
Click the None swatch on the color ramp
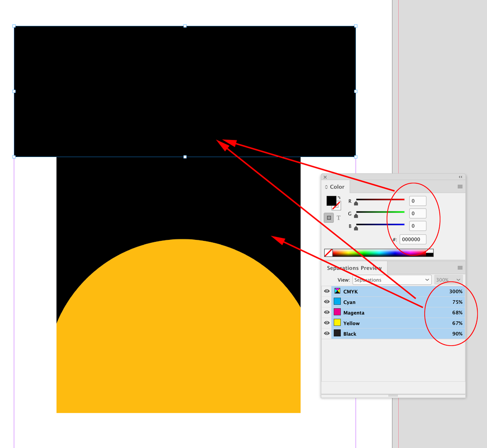[x=329, y=252]
